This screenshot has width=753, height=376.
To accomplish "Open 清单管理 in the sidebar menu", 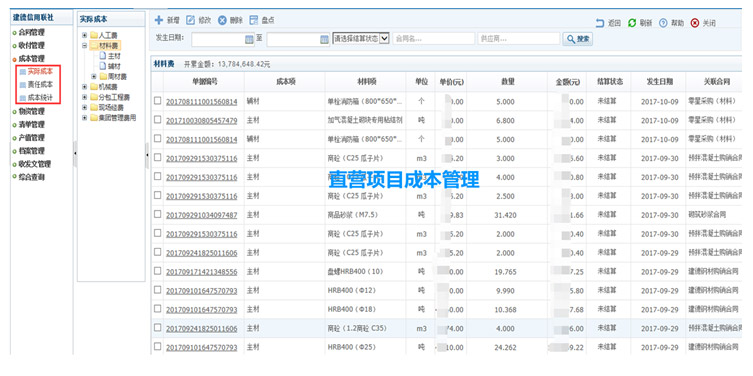I will (x=31, y=124).
